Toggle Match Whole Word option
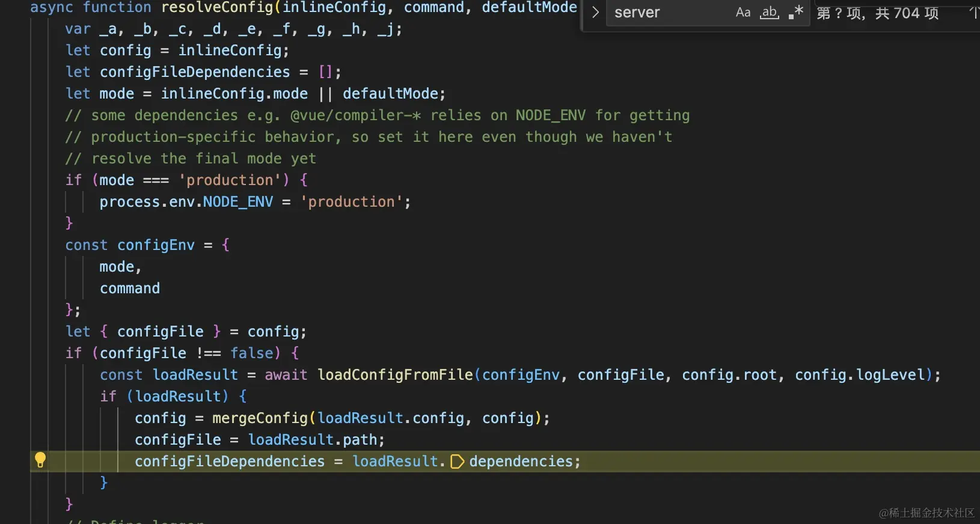 tap(770, 12)
